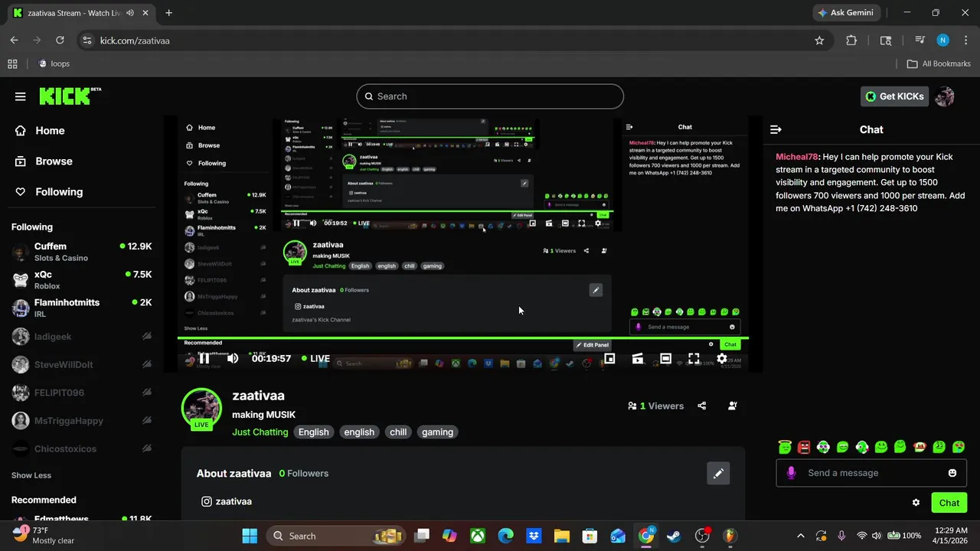The image size is (980, 551).
Task: Open the Get KICKs button
Action: click(895, 96)
